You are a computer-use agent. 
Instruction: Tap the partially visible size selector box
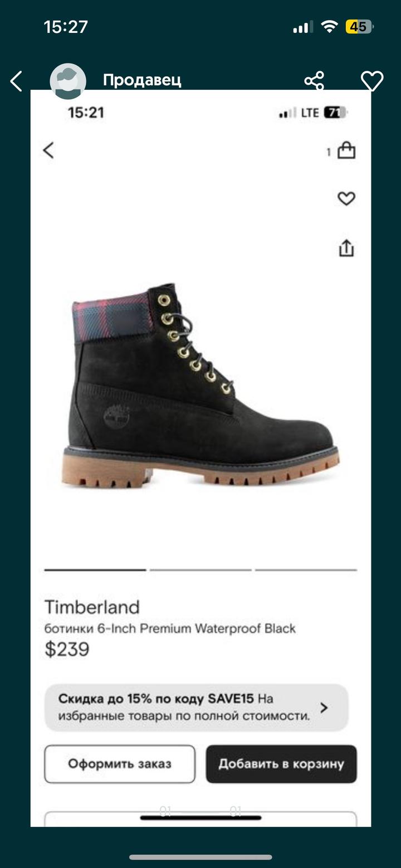pos(200,818)
